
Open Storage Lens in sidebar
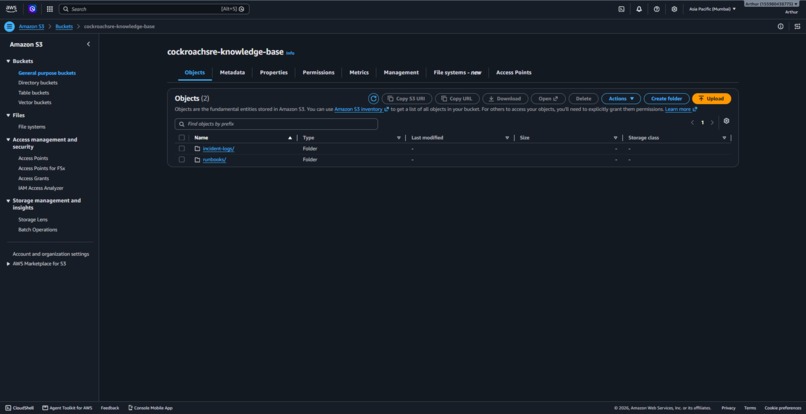click(33, 220)
